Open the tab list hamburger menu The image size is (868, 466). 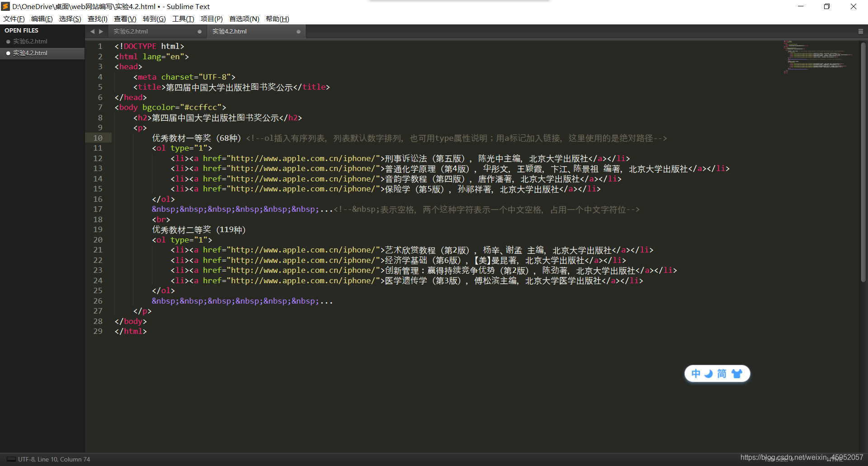(861, 31)
